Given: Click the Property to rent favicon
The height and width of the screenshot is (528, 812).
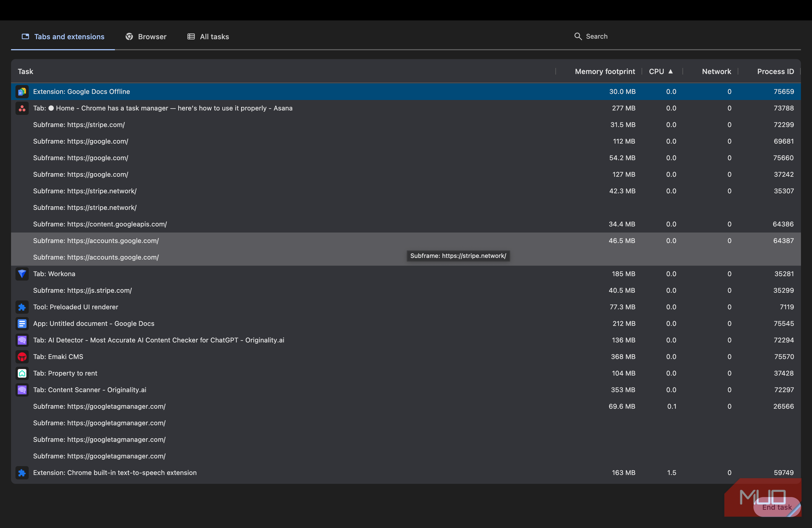Looking at the screenshot, I should (22, 373).
